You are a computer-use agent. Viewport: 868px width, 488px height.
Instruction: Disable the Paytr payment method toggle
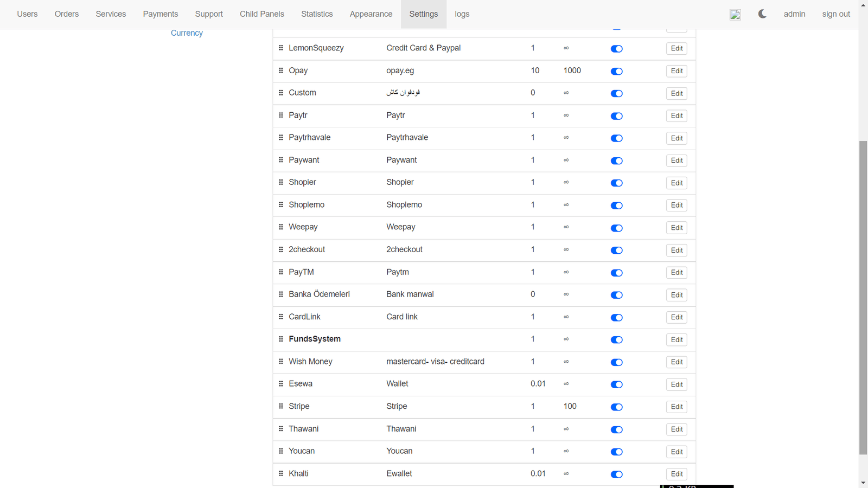pyautogui.click(x=616, y=116)
